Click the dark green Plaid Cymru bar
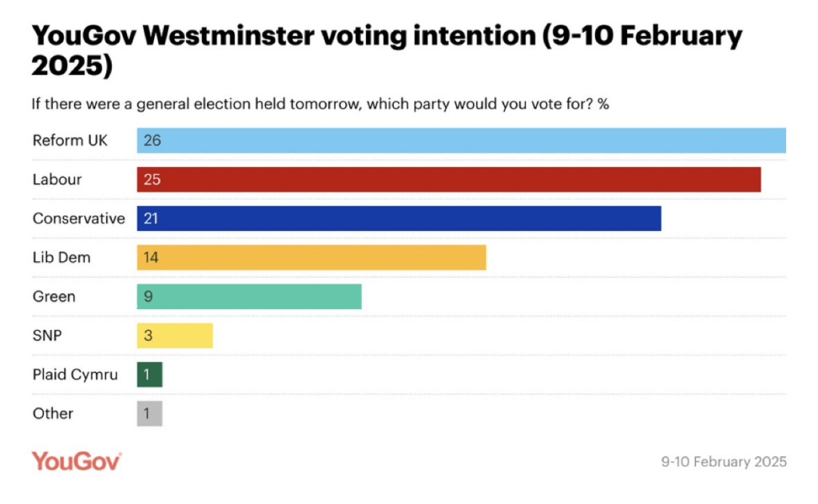This screenshot has height=504, width=818. 149,375
